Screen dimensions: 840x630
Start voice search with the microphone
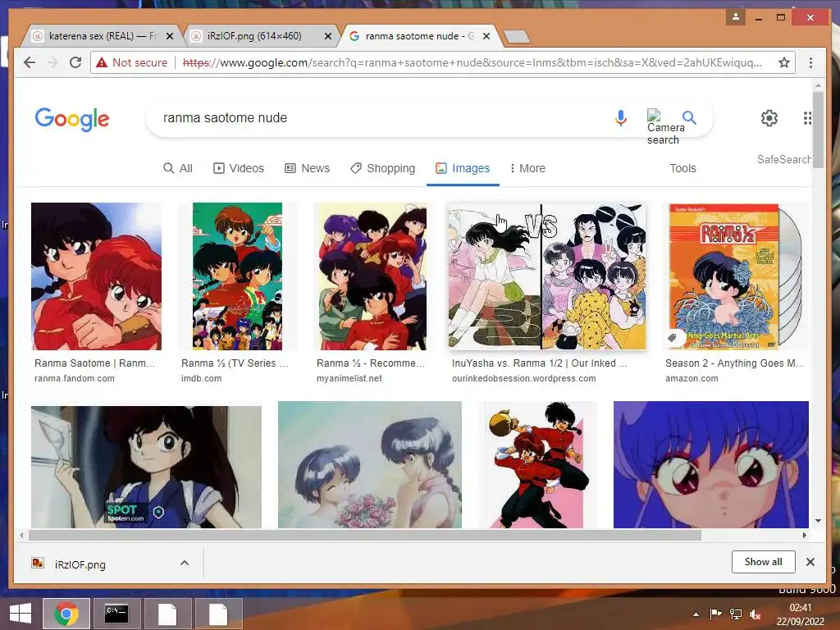621,118
